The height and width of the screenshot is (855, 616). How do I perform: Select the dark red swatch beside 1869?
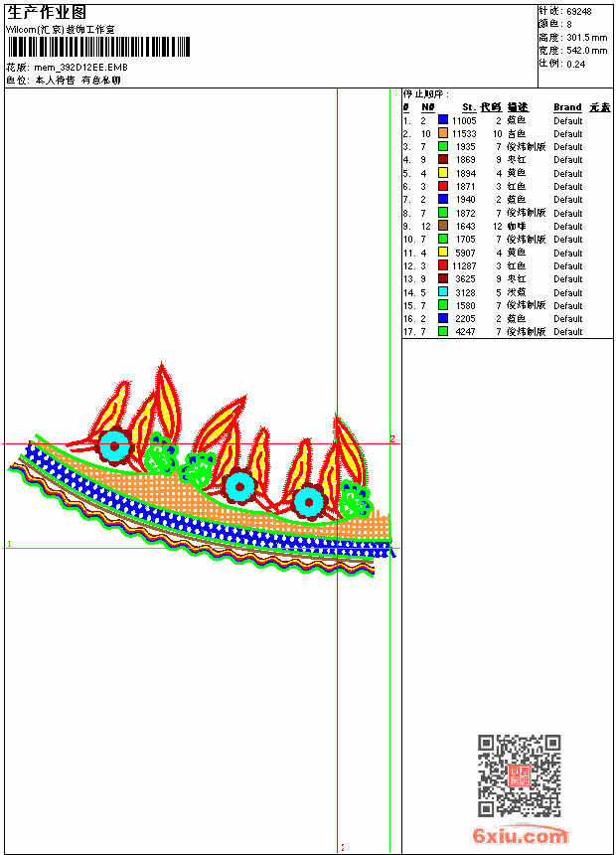pos(443,159)
